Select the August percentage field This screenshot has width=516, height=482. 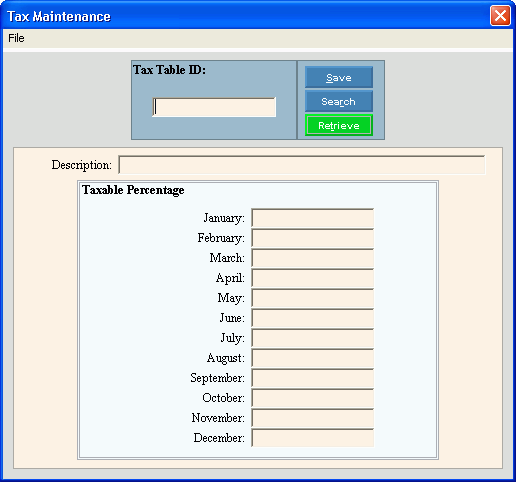(x=312, y=358)
